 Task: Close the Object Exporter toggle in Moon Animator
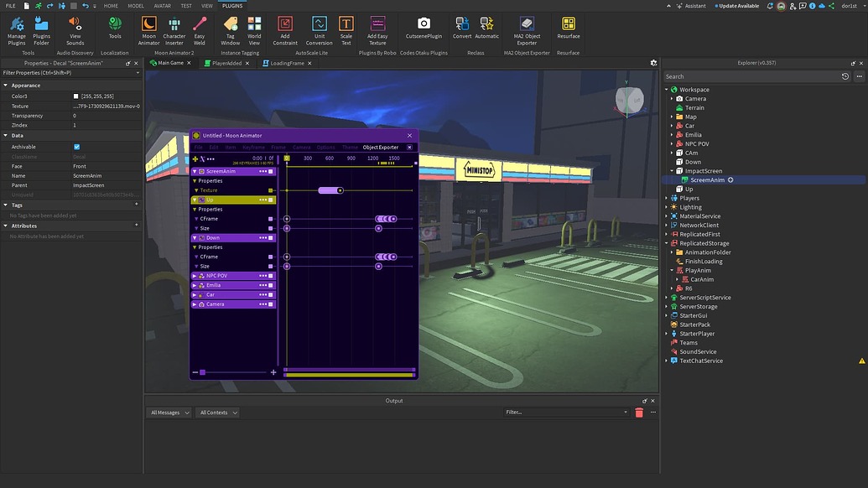[x=409, y=147]
